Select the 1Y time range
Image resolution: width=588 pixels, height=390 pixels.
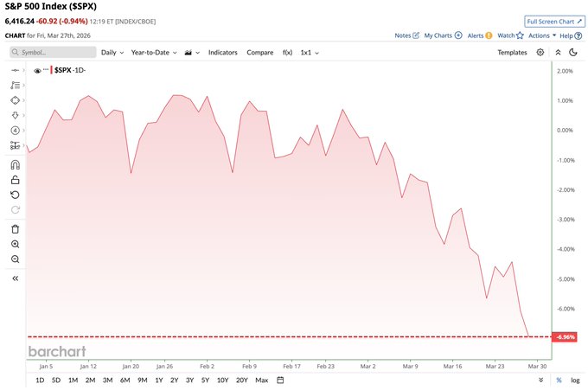159,380
